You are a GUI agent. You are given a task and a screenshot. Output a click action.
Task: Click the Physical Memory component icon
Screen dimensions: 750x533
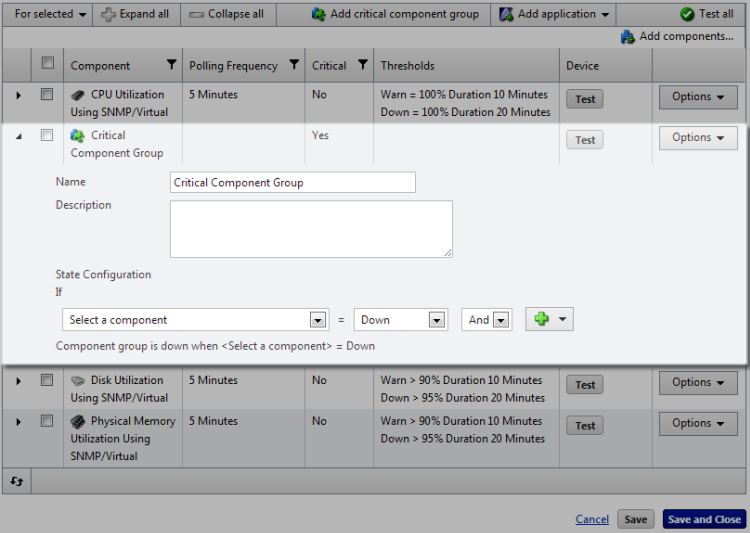coord(77,422)
